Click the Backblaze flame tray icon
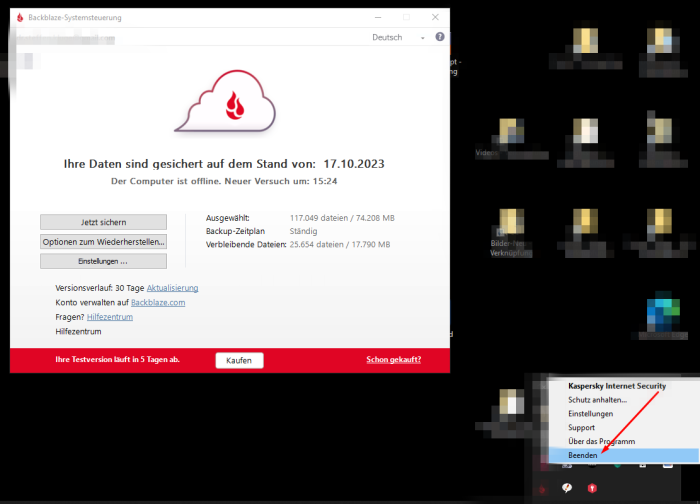This screenshot has height=504, width=700. click(x=542, y=489)
